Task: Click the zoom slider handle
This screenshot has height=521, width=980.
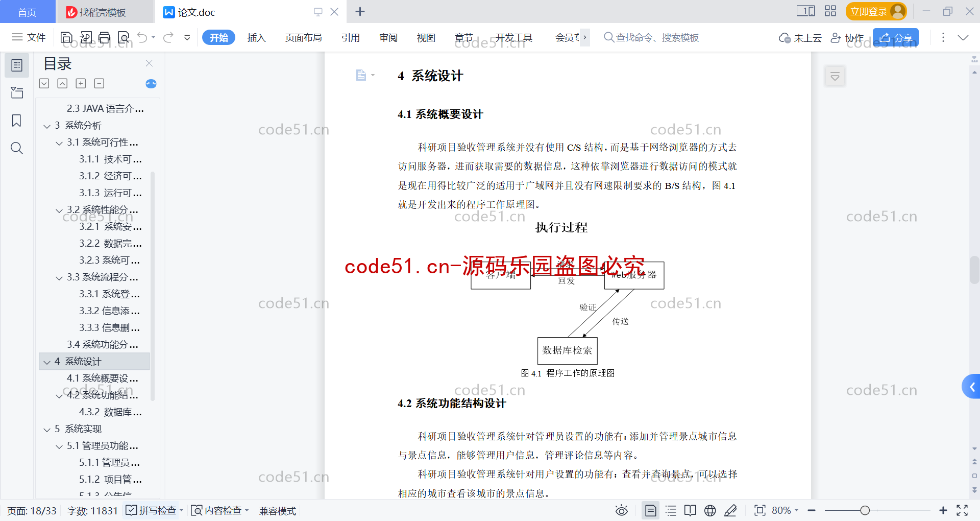Action: pyautogui.click(x=865, y=510)
